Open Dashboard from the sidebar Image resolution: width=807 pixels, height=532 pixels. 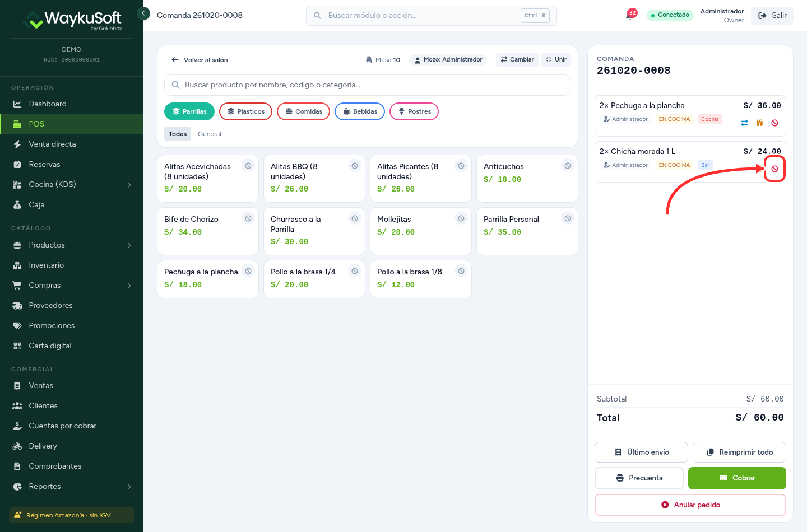72,104
